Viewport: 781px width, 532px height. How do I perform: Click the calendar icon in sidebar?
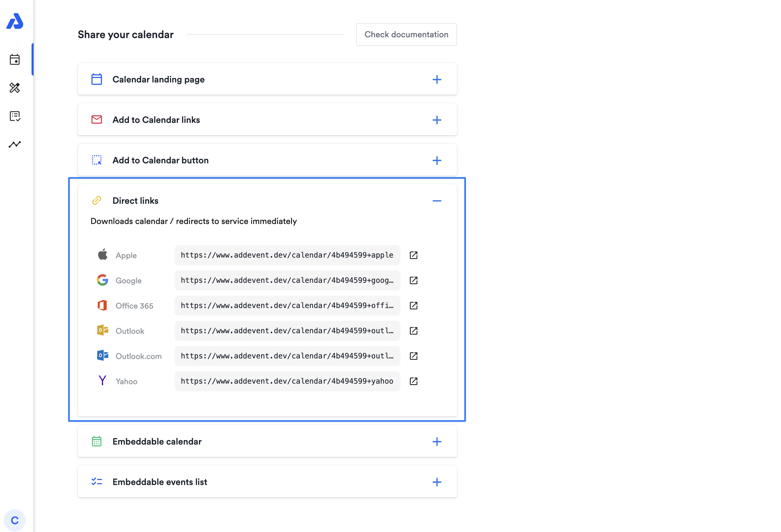(x=15, y=59)
